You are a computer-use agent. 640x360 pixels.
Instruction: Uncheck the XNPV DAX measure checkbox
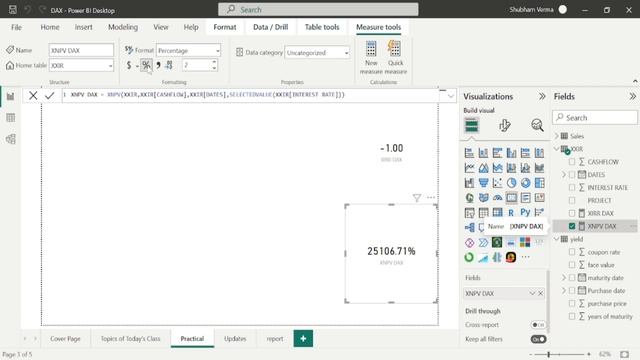point(572,226)
